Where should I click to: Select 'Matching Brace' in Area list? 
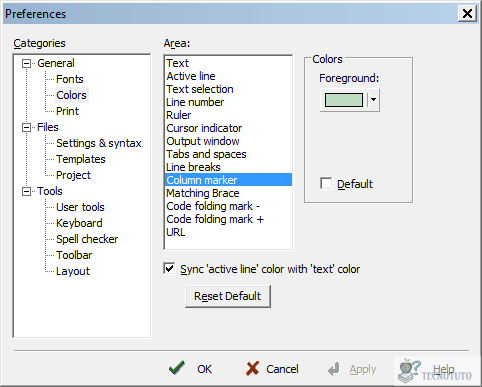(x=228, y=193)
